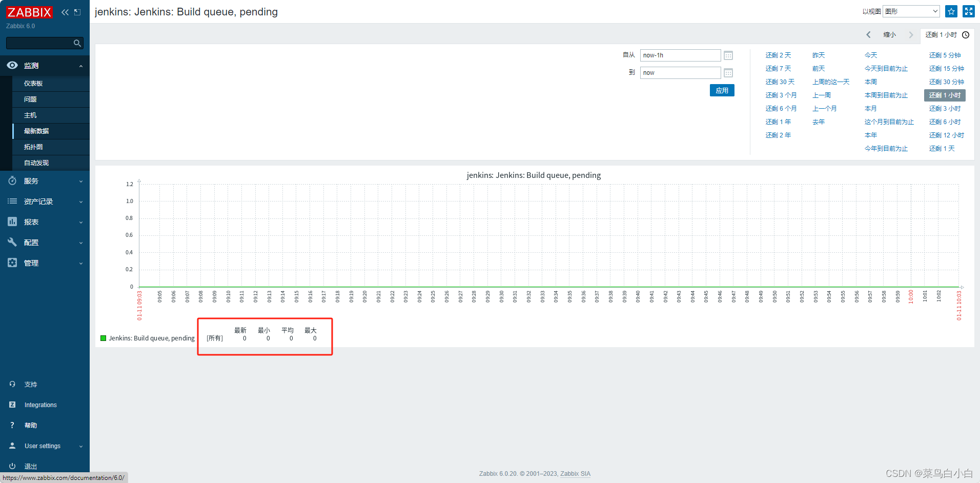
Task: Select highlighted 还剩 1 小时 range
Action: (x=945, y=95)
